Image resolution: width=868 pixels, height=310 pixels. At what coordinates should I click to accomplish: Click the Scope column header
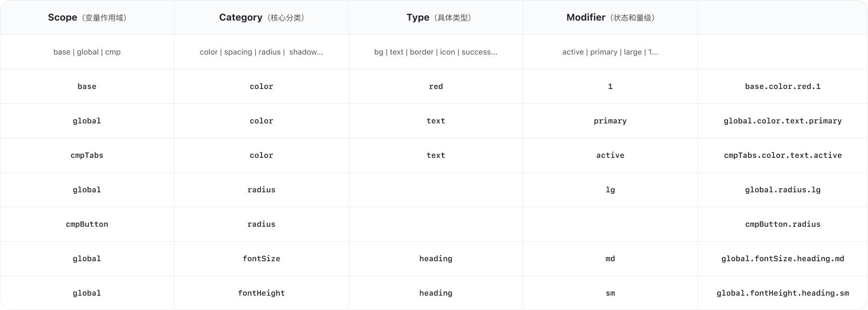coord(87,18)
